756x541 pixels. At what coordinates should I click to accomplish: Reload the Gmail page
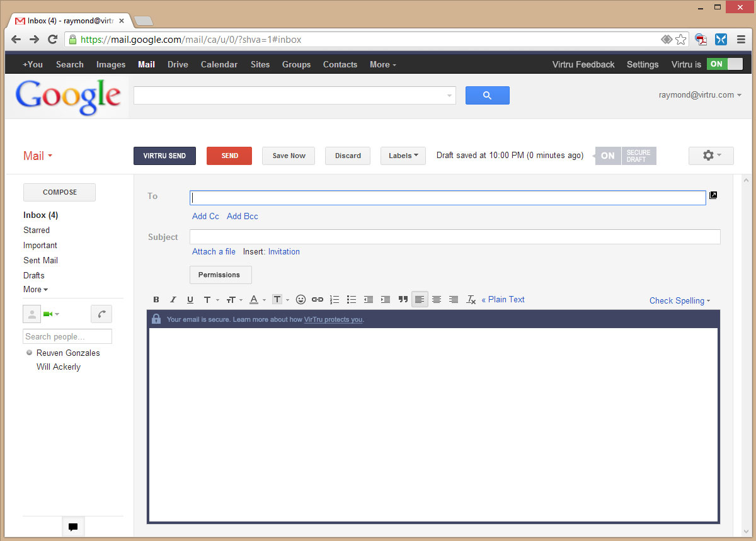pyautogui.click(x=53, y=39)
